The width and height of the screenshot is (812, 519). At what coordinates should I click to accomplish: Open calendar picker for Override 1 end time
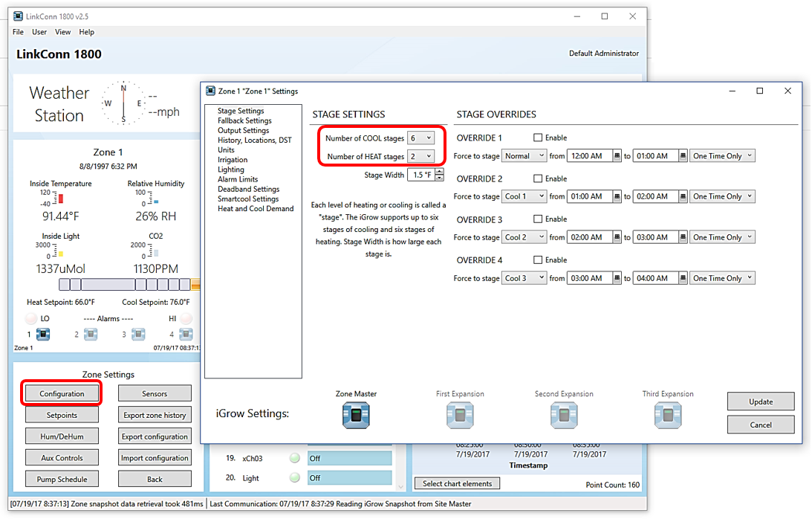pos(683,155)
